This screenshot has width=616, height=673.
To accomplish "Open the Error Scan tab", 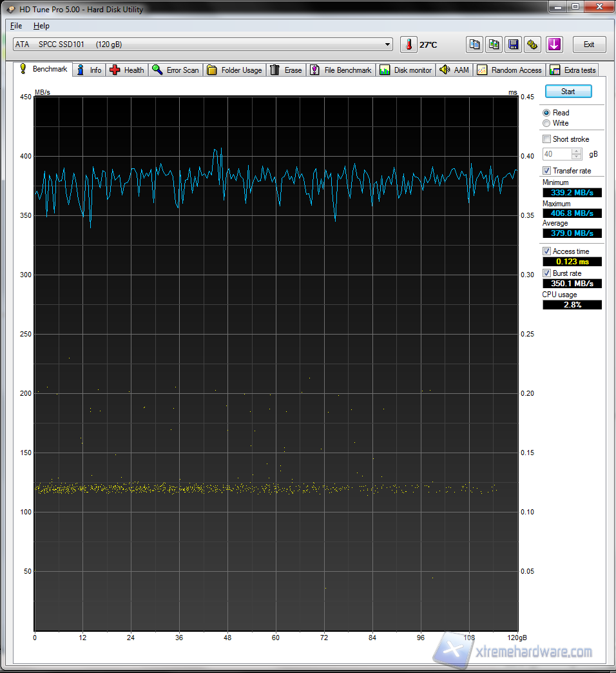I will (176, 70).
